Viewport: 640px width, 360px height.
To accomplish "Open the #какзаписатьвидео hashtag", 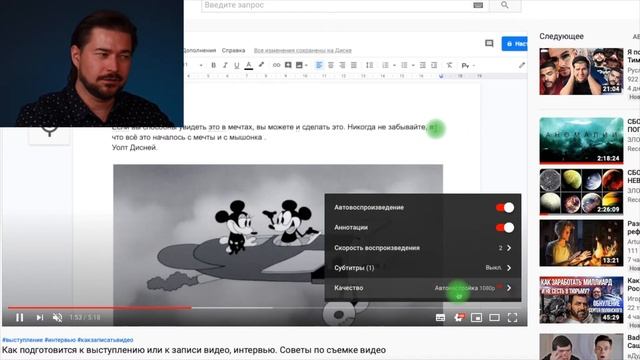I will point(105,340).
